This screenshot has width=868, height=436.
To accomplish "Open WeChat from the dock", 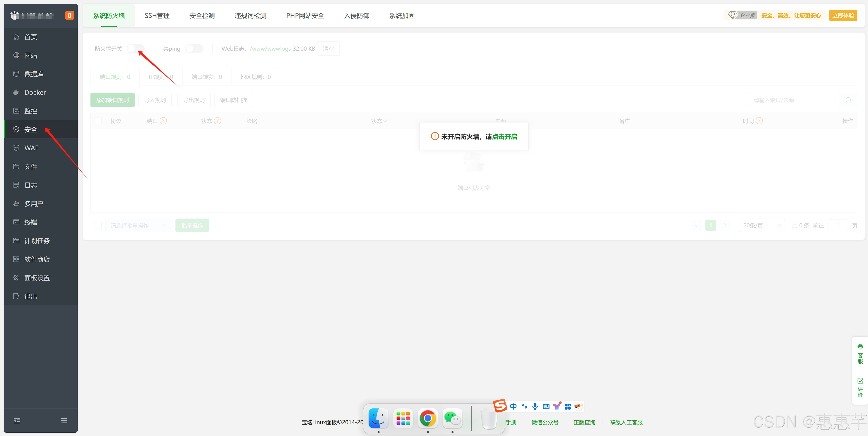I will [x=452, y=418].
